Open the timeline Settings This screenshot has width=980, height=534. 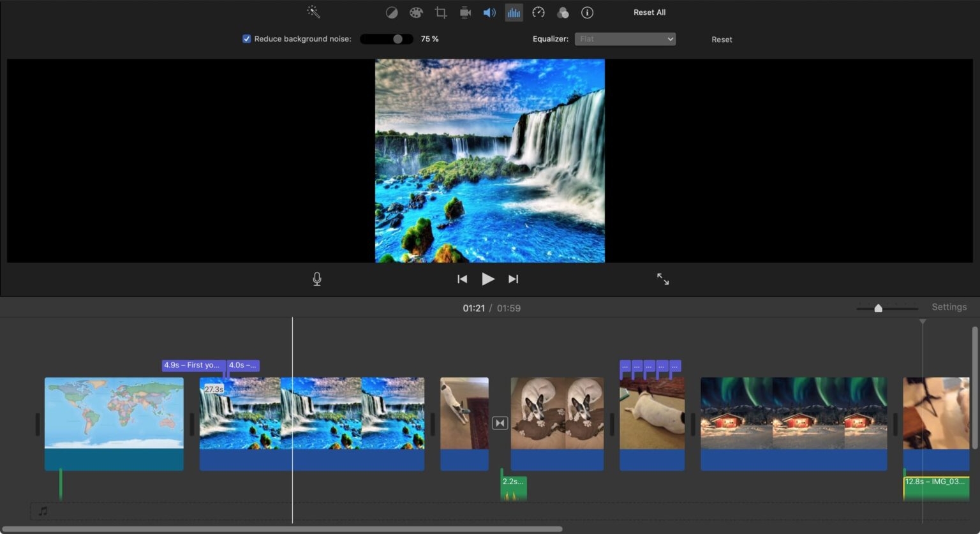point(949,307)
